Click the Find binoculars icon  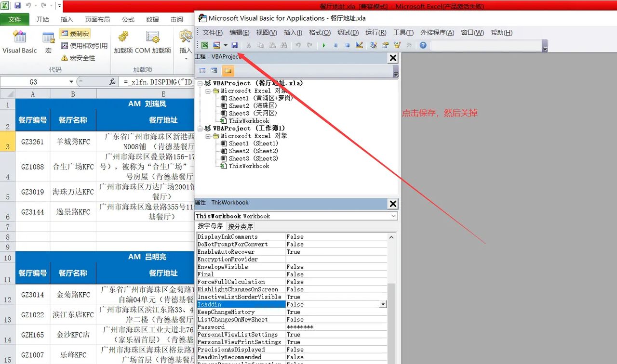pos(283,45)
